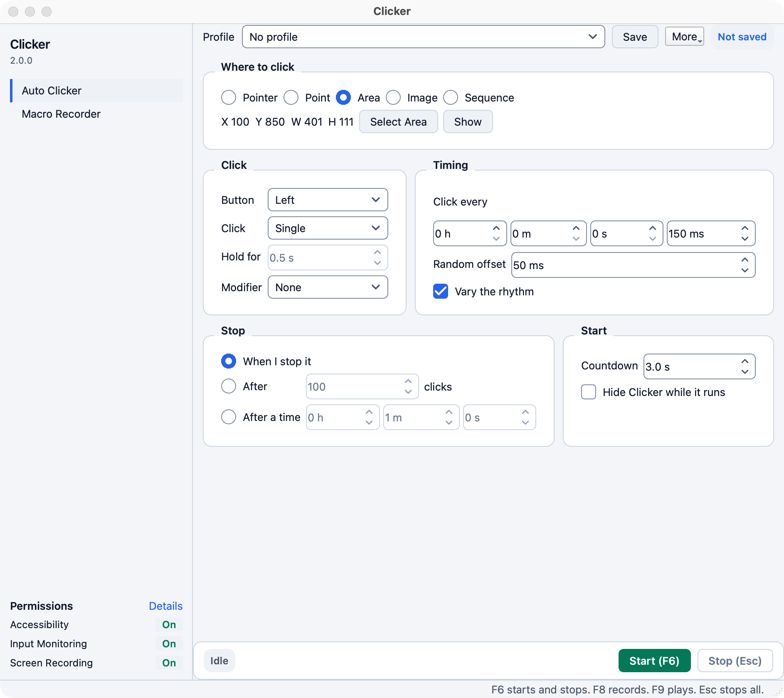Image resolution: width=784 pixels, height=698 pixels.
Task: Click Accessibility permission On status
Action: coord(169,624)
